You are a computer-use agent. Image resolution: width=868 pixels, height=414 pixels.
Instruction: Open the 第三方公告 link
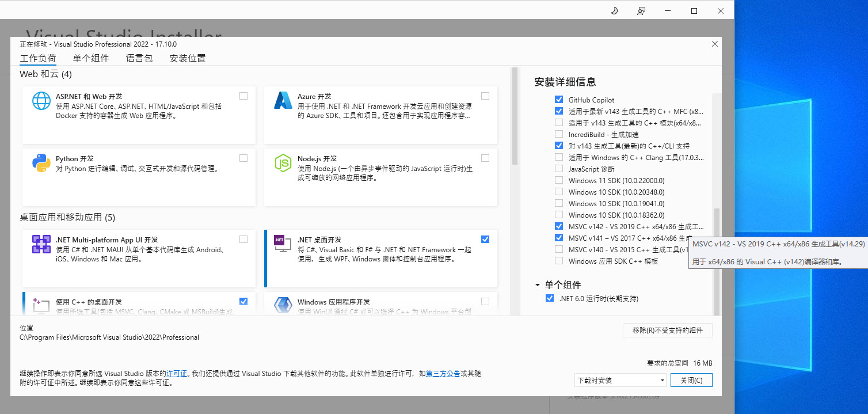click(x=443, y=374)
